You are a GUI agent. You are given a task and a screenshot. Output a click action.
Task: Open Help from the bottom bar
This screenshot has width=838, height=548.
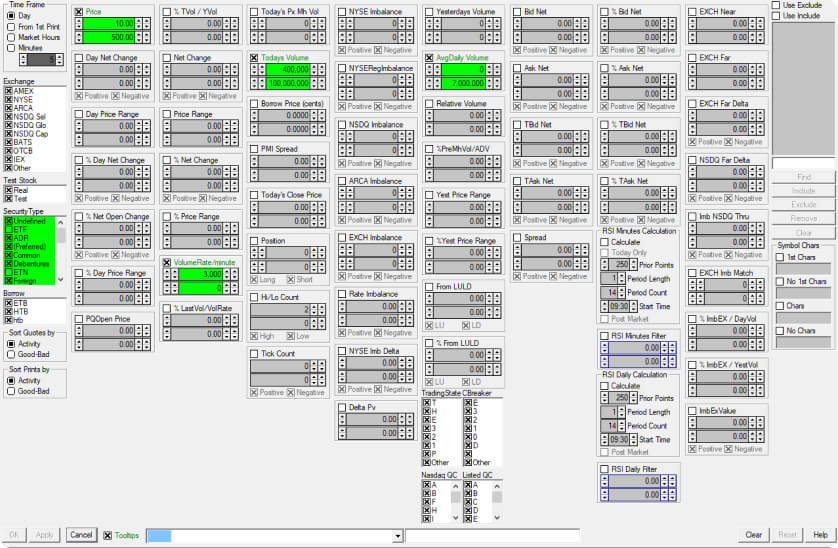click(820, 535)
